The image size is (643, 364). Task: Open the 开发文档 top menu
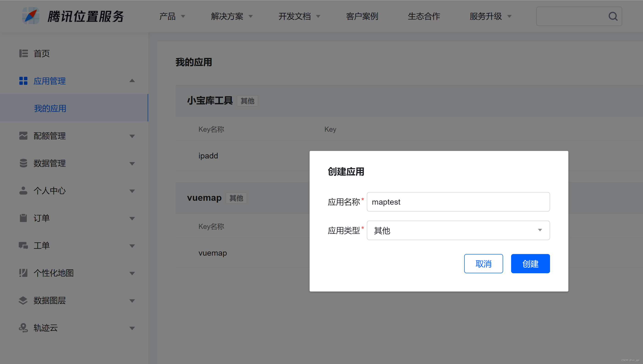click(x=299, y=16)
